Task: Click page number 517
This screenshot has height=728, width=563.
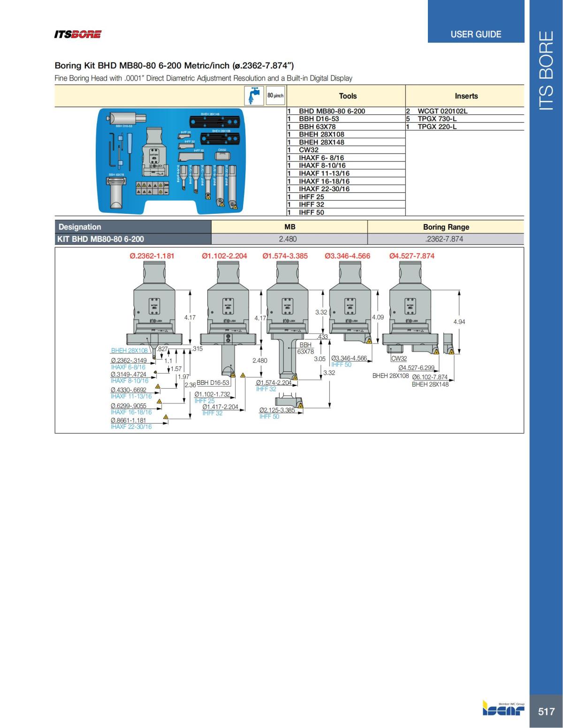Action: [546, 712]
